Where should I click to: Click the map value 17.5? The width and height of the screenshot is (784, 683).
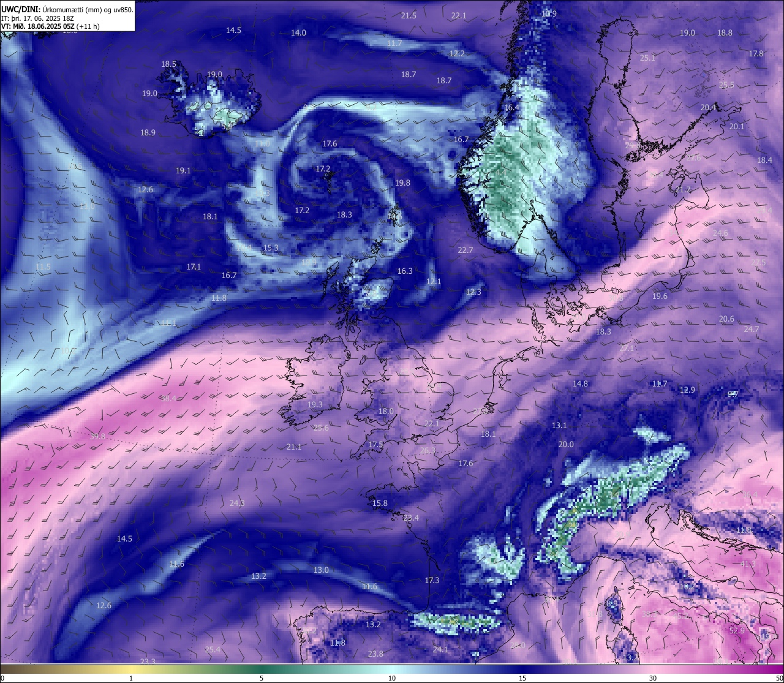[x=375, y=445]
